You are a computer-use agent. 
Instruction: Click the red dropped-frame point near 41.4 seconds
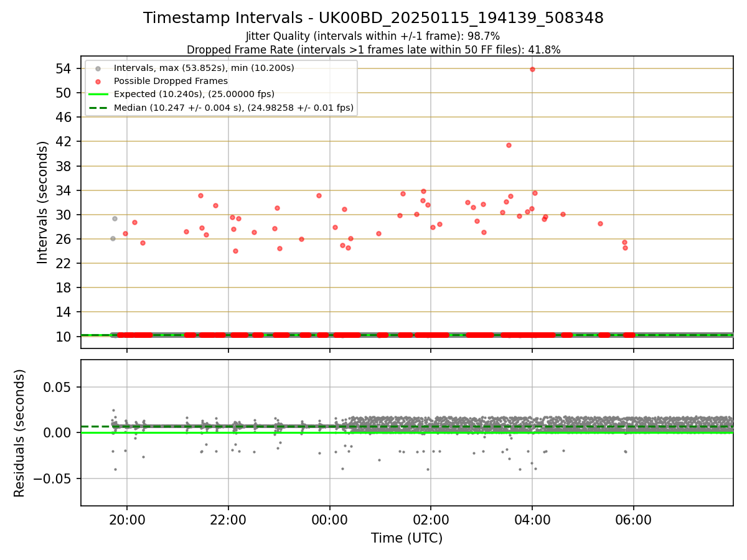click(509, 145)
